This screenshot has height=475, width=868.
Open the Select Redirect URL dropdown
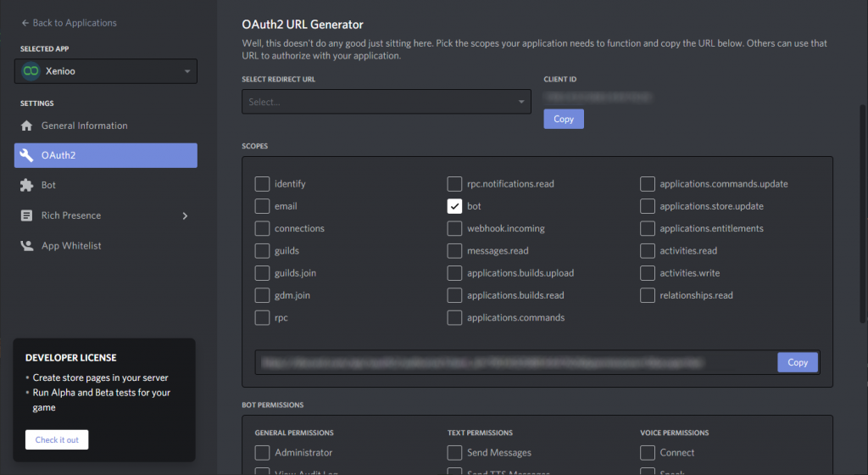386,102
